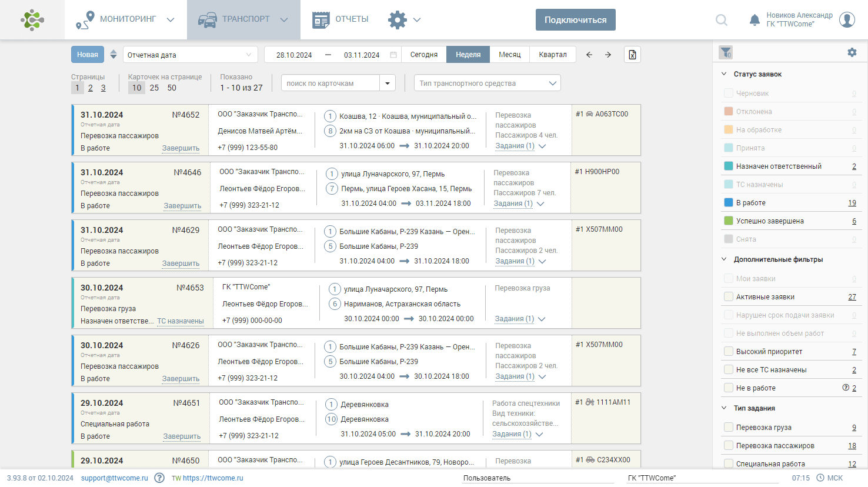Click green Успешно завершена color swatch
868x487 pixels.
[x=728, y=221]
